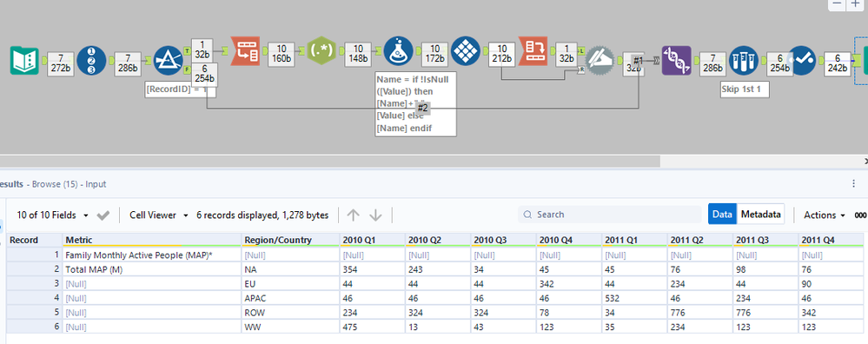Go to next record with down arrow
868x344 pixels.
click(x=375, y=215)
